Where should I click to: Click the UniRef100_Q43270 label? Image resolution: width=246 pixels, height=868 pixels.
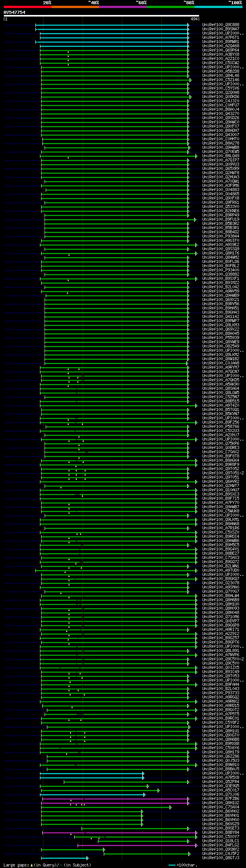[x=221, y=113]
